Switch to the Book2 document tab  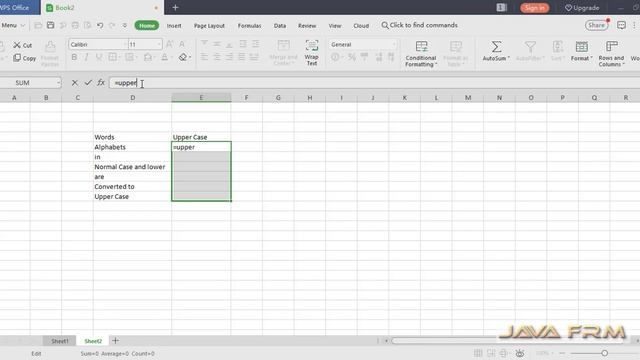(102, 7)
